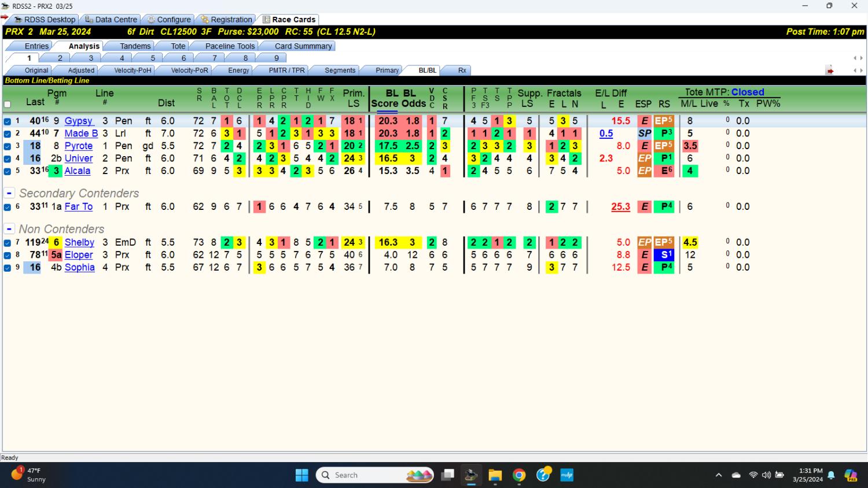Screen dimensions: 868x488
Task: Uncheck the checkbox for row 1 Gypsy
Action: (x=8, y=121)
